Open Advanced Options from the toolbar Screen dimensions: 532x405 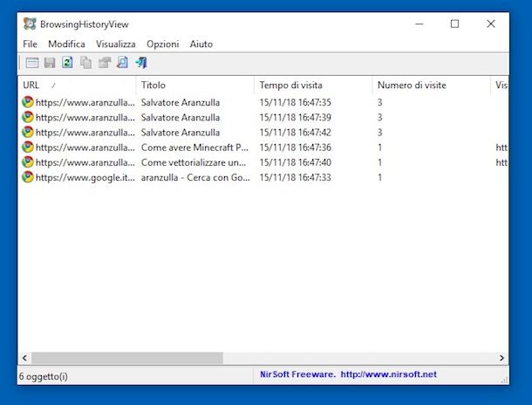pos(32,63)
